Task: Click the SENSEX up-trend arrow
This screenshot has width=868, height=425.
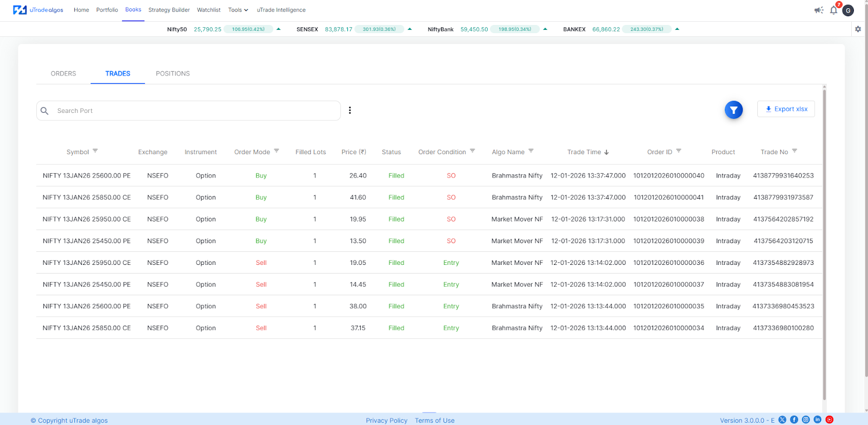Action: click(x=410, y=29)
